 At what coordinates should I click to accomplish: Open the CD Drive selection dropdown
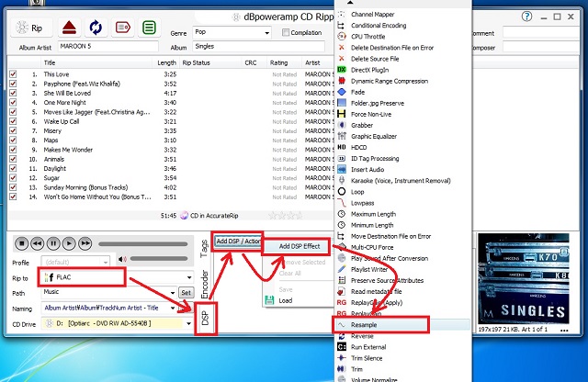point(188,323)
